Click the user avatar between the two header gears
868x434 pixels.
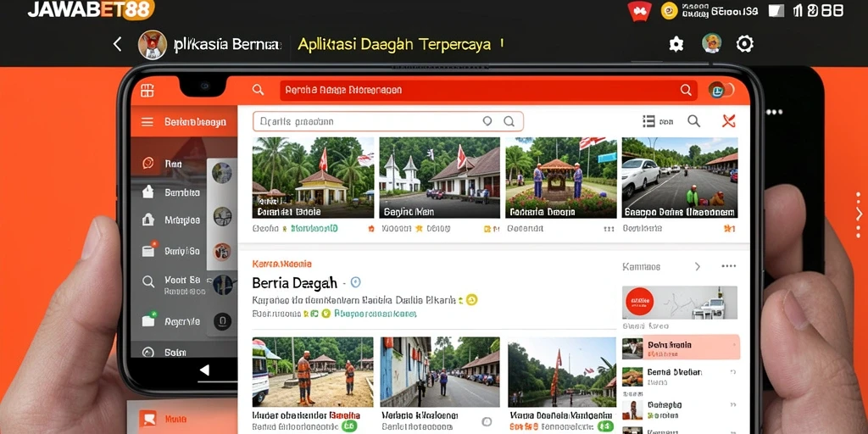click(x=712, y=43)
